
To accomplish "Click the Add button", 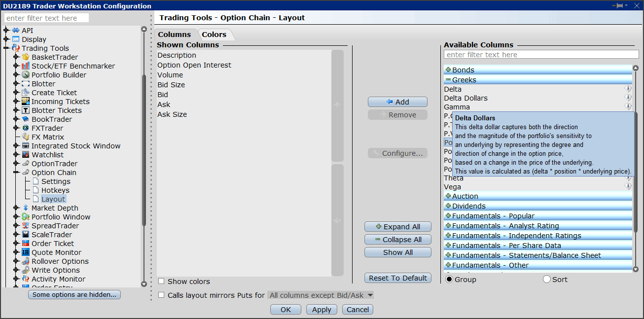I will (397, 102).
